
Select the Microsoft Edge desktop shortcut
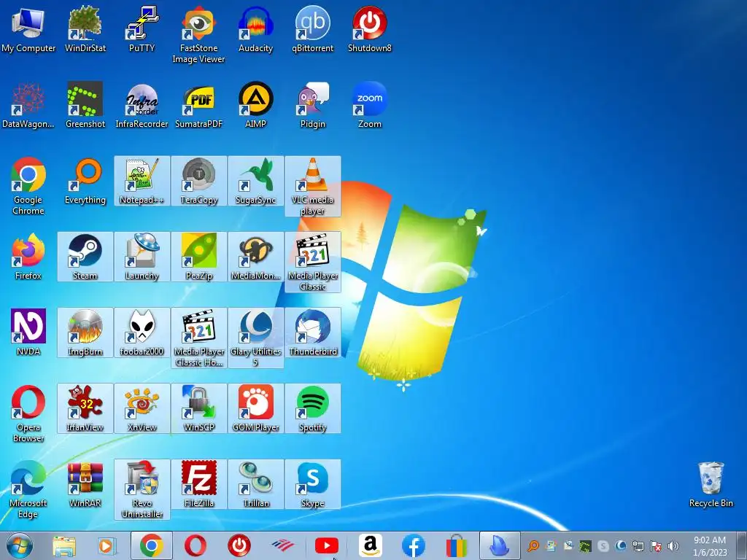(28, 489)
